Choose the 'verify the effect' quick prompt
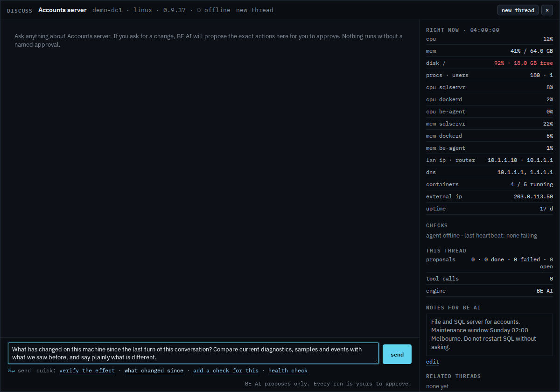Image resolution: width=560 pixels, height=392 pixels. click(87, 371)
